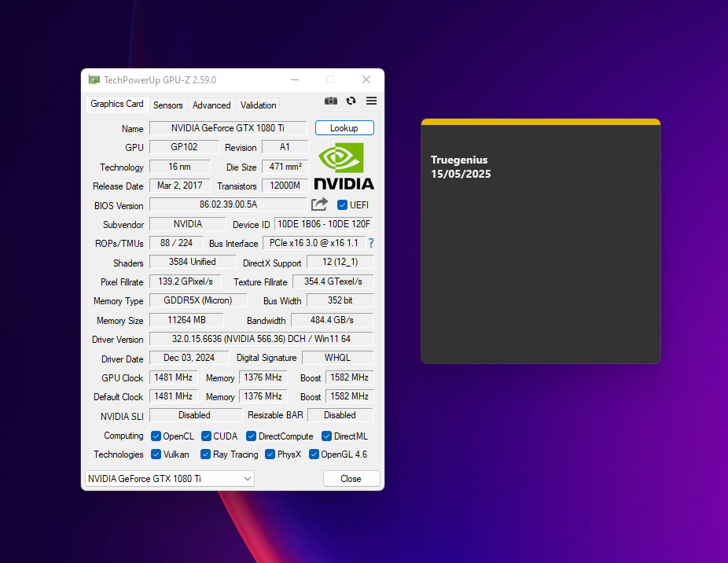
Task: Minimize the GPU-Z window
Action: tap(295, 80)
